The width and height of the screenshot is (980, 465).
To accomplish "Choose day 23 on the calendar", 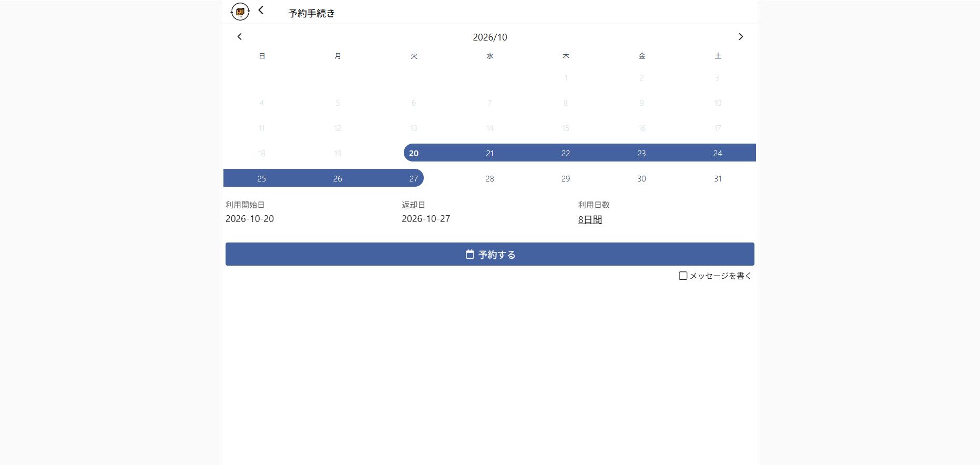I will (x=641, y=153).
